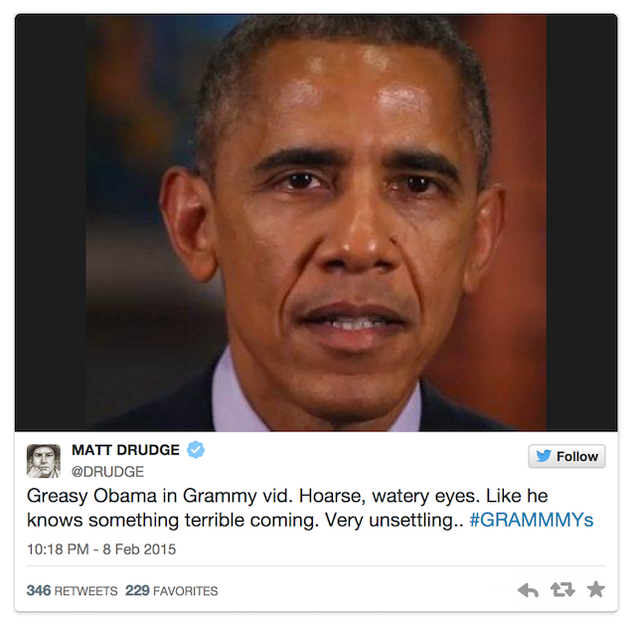Open the 10:18 PM - 8 Feb 2015 timestamp
636x627 pixels.
coord(101,549)
